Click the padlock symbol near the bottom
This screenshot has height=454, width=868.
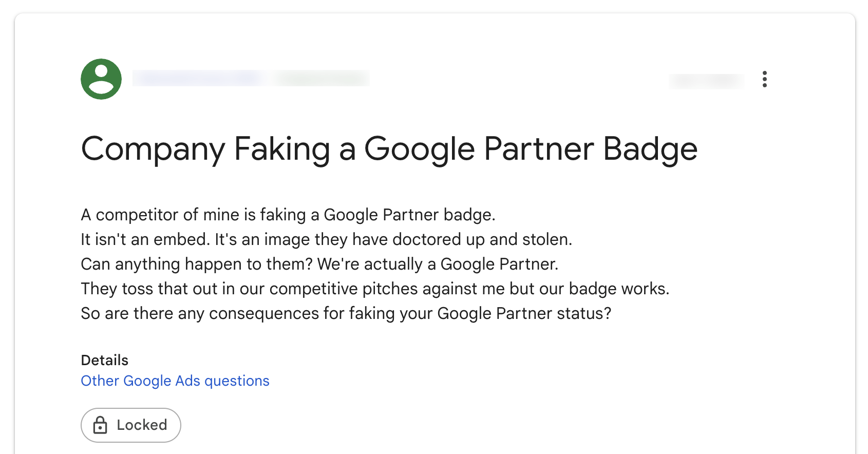click(x=101, y=425)
